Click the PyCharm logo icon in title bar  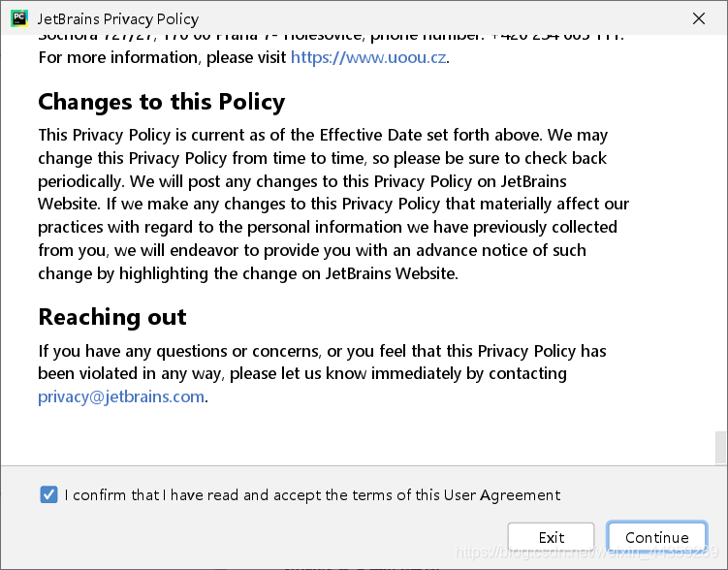[x=19, y=18]
